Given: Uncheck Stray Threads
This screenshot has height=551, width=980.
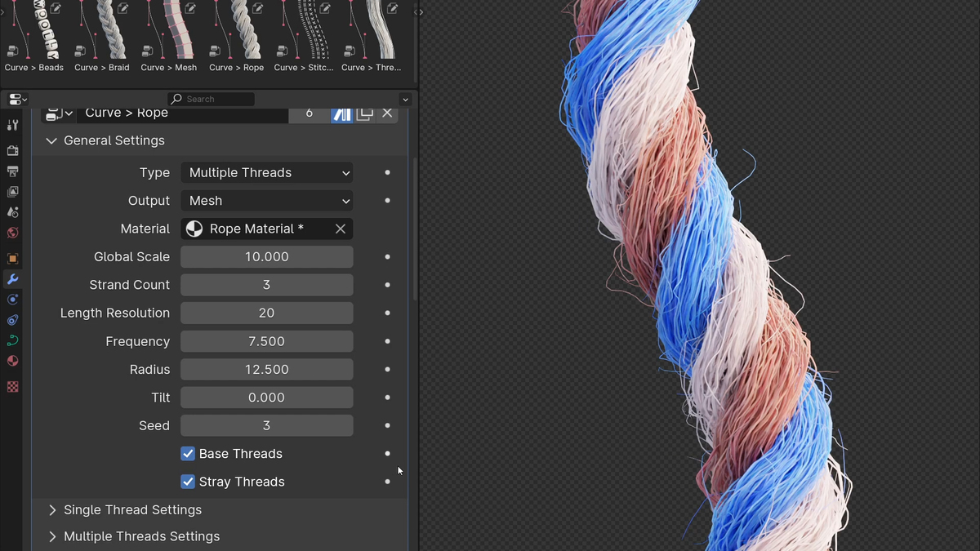Looking at the screenshot, I should point(188,482).
